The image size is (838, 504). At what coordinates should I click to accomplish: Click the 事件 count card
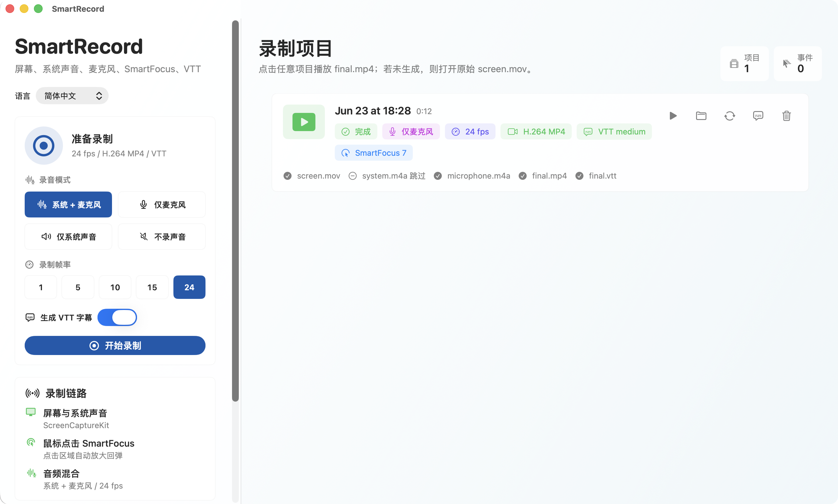[798, 64]
